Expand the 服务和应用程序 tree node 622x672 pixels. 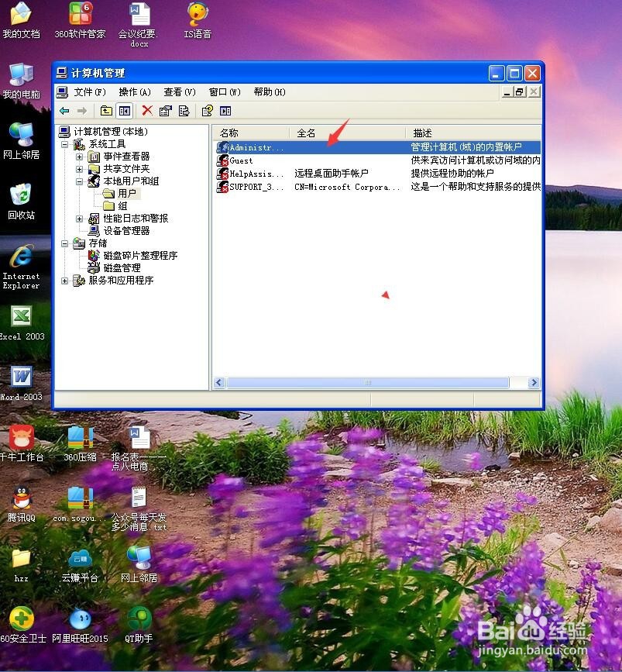pyautogui.click(x=64, y=280)
